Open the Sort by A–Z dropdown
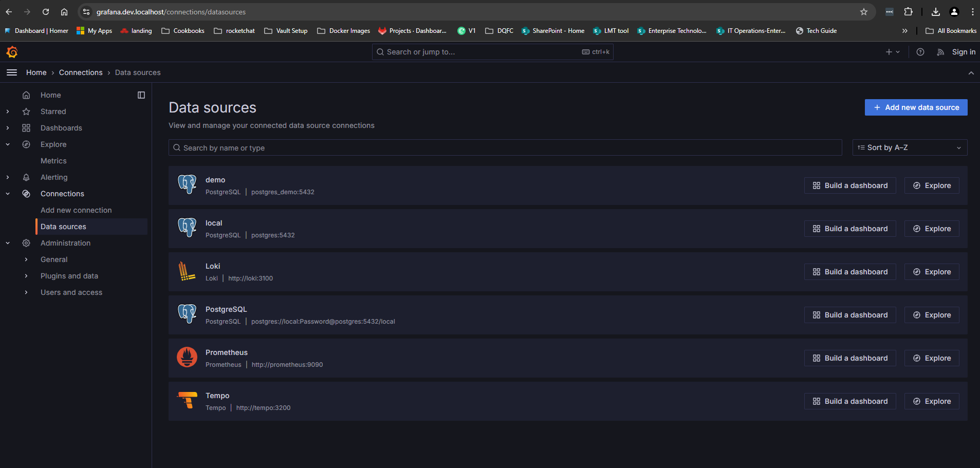 tap(909, 147)
